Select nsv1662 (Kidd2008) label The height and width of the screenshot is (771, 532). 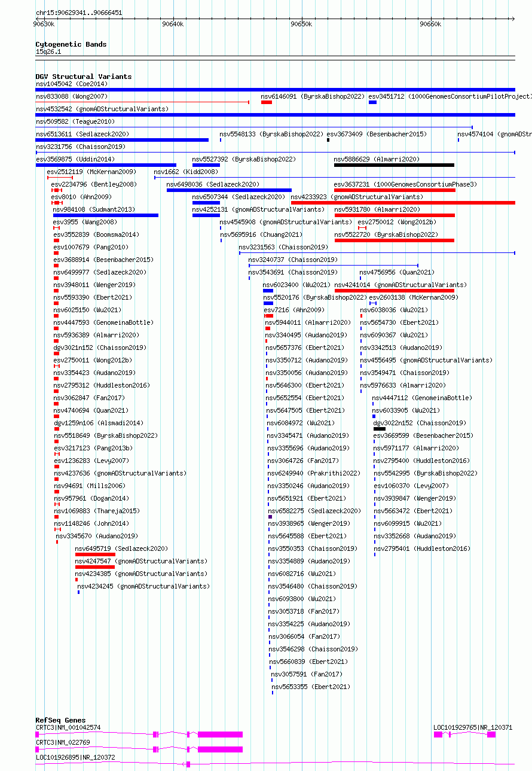pos(186,172)
